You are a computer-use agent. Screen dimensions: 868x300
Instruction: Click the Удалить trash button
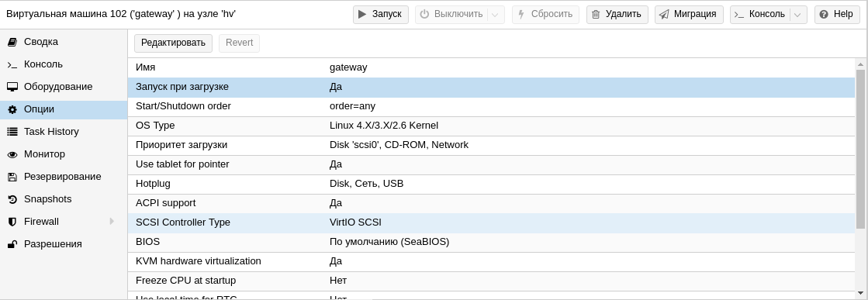coord(617,15)
